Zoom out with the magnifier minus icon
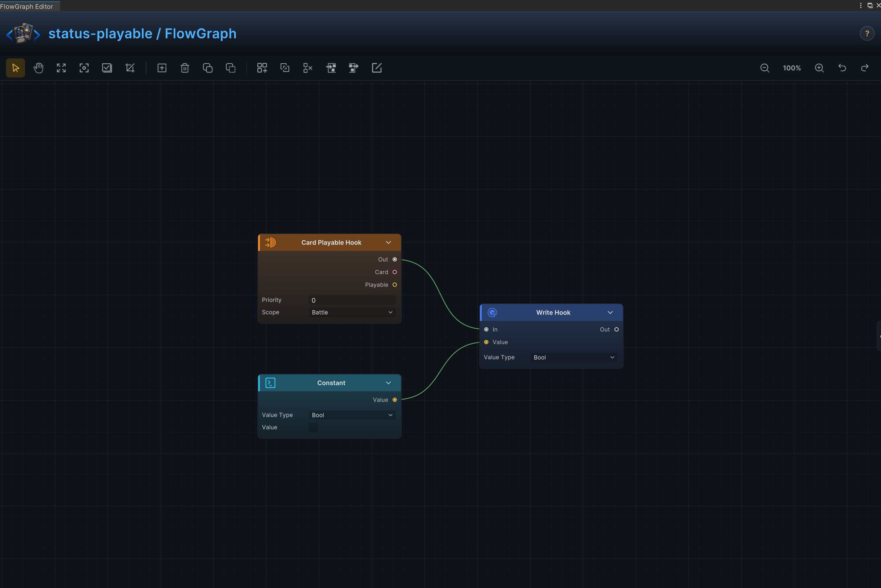Screen dimensions: 881x588 [764, 68]
